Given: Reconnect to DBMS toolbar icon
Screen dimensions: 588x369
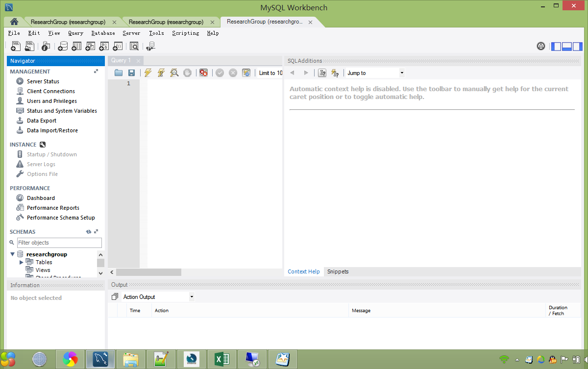Looking at the screenshot, I should 151,46.
